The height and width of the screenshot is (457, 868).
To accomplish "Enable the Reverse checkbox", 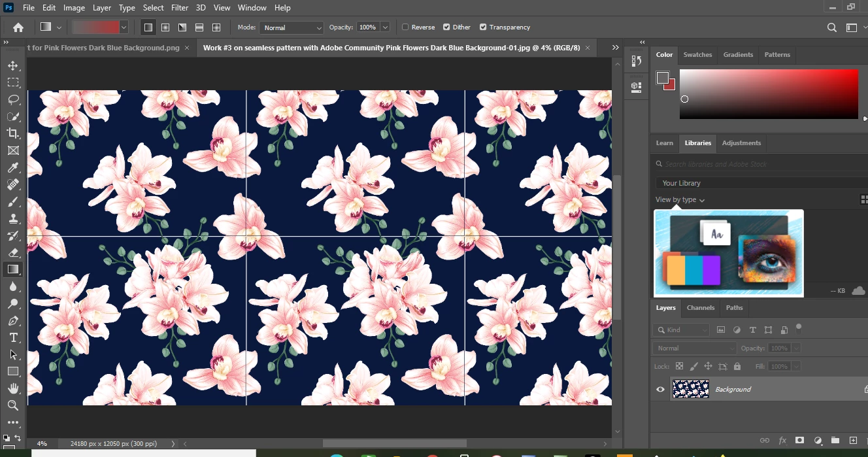I will coord(405,27).
